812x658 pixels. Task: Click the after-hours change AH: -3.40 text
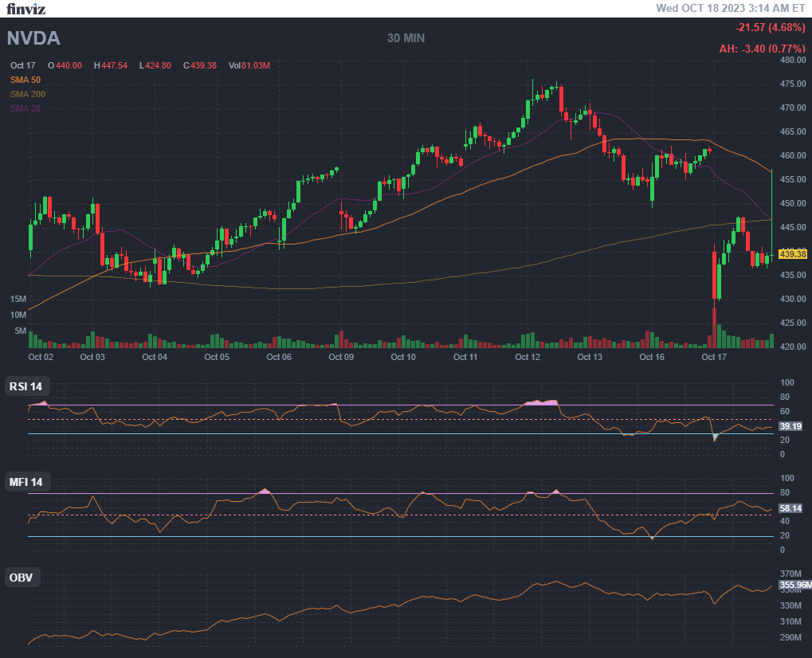coord(762,49)
